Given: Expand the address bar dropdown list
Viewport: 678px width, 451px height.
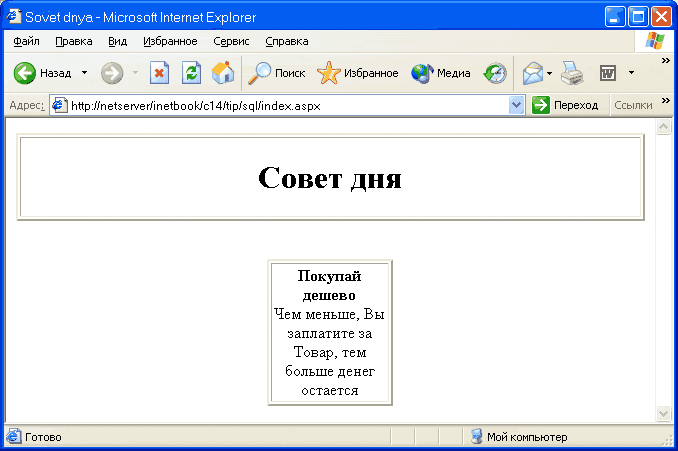Looking at the screenshot, I should coord(516,105).
